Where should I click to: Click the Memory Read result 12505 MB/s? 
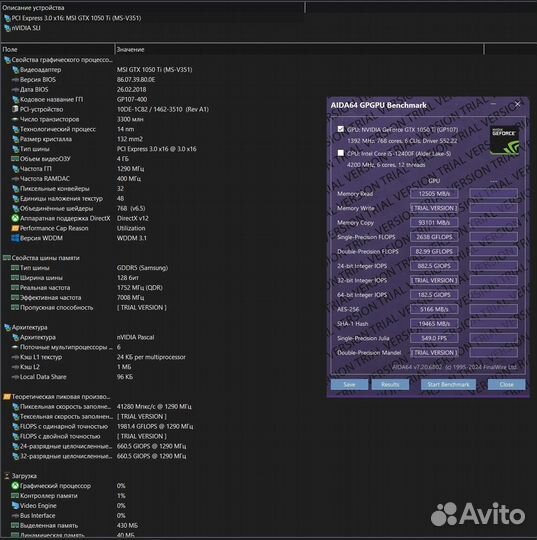coord(434,194)
